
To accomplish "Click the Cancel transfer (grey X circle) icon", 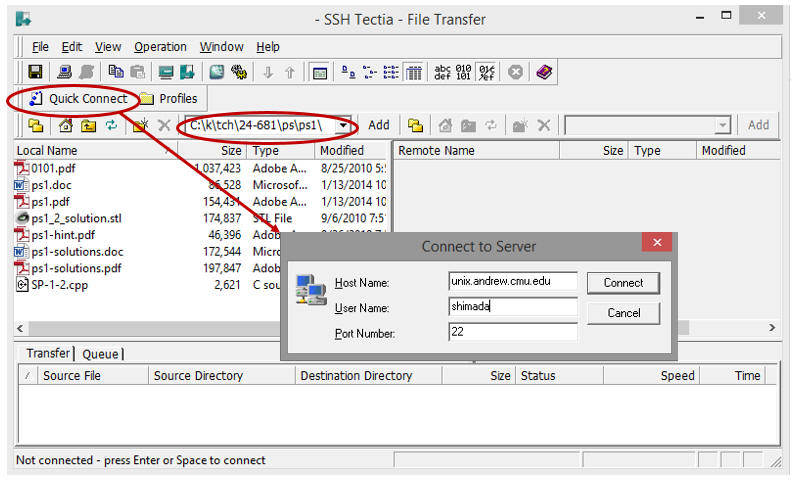I will (x=515, y=72).
